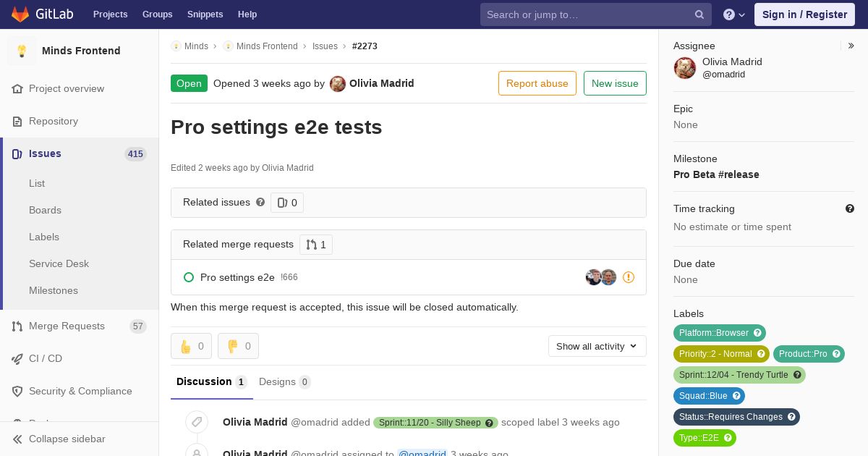Click the New issue button
The height and width of the screenshot is (456, 868).
(x=615, y=83)
